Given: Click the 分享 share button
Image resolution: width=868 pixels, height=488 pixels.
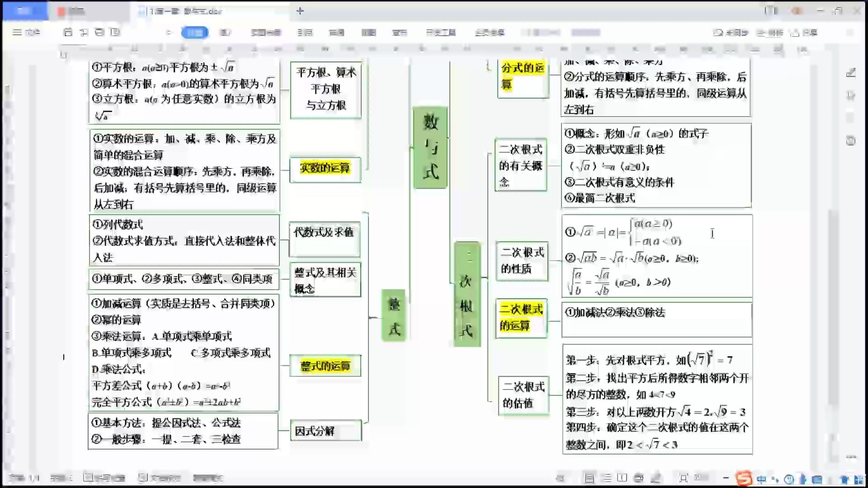Looking at the screenshot, I should coord(804,33).
